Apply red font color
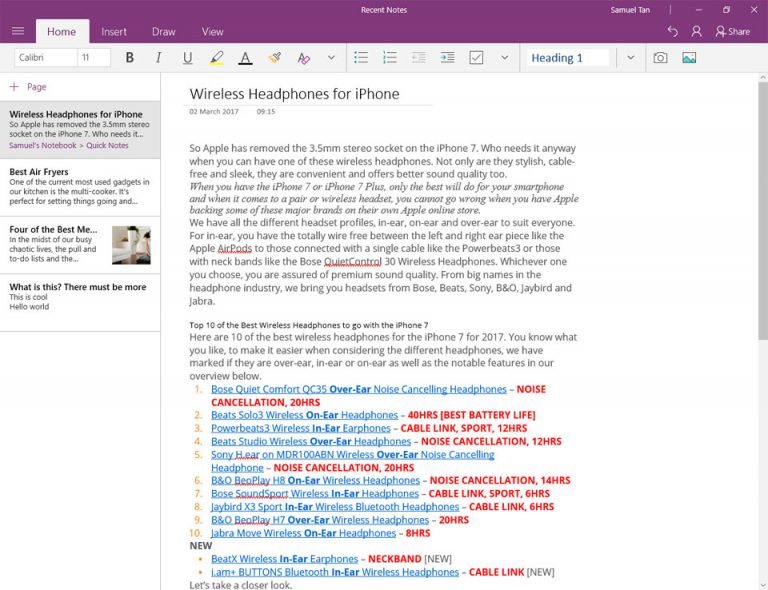The width and height of the screenshot is (768, 590). [245, 58]
